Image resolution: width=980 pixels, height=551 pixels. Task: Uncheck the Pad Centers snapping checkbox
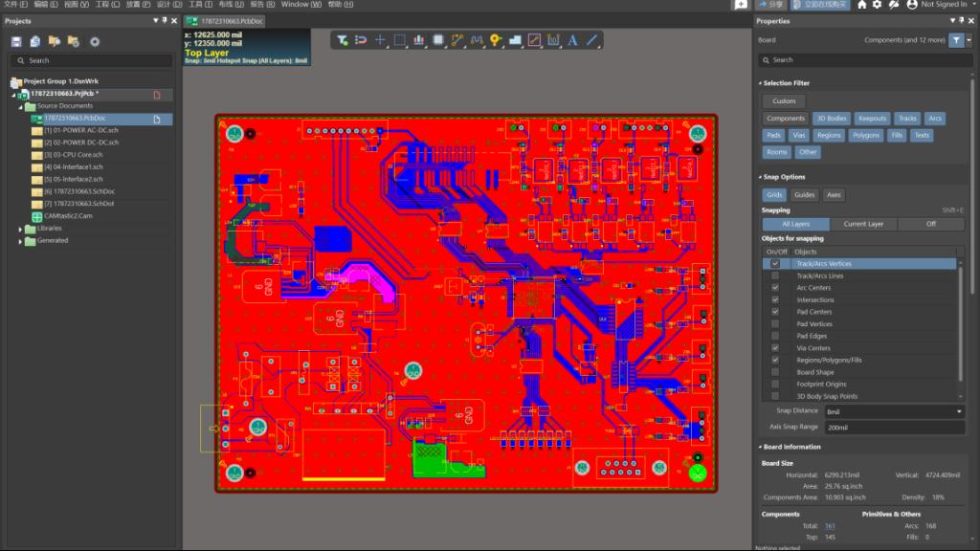click(775, 312)
